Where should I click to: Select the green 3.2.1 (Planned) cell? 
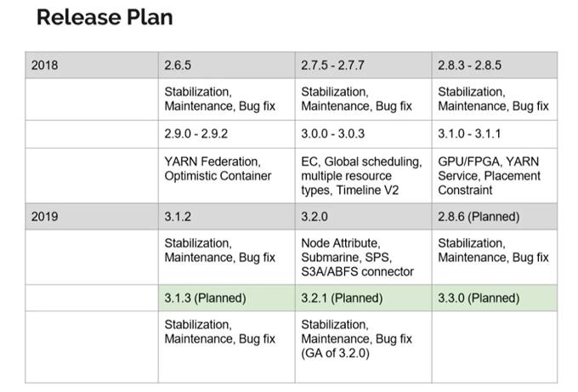[x=342, y=298]
